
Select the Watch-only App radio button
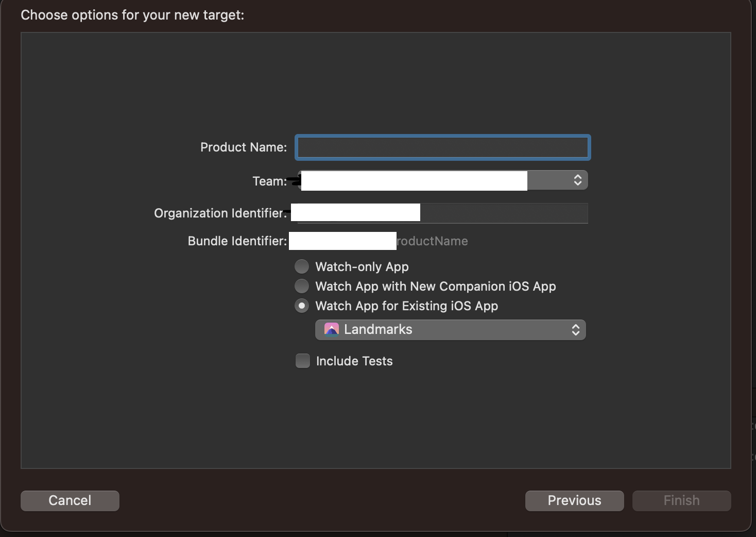coord(302,266)
